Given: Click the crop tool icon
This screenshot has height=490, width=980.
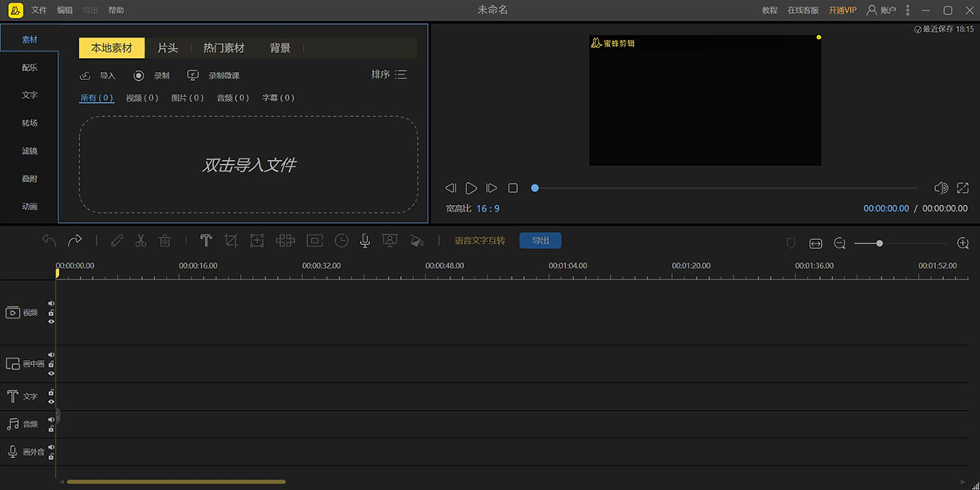Looking at the screenshot, I should 231,240.
